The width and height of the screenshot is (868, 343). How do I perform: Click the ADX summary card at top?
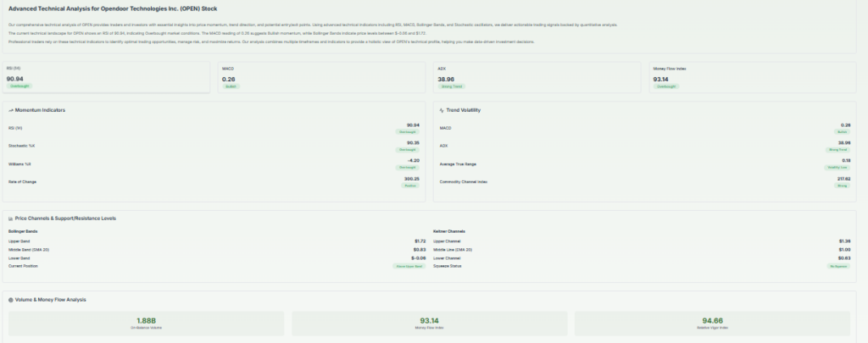537,77
